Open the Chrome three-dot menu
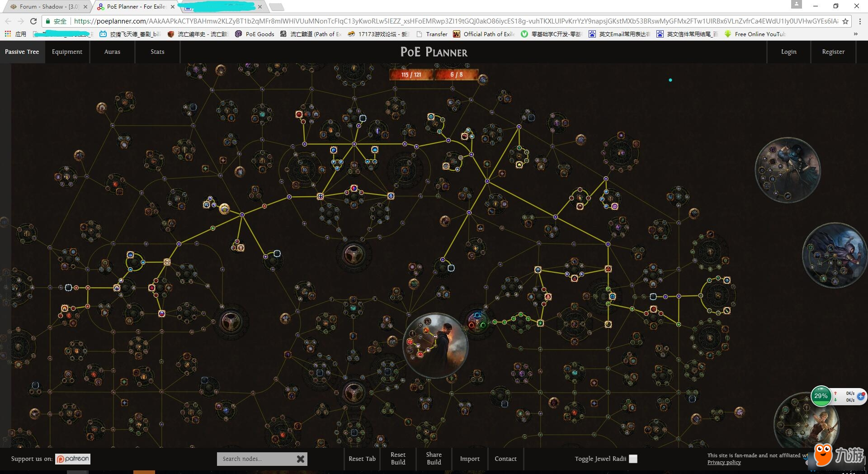The height and width of the screenshot is (474, 868). (x=860, y=21)
